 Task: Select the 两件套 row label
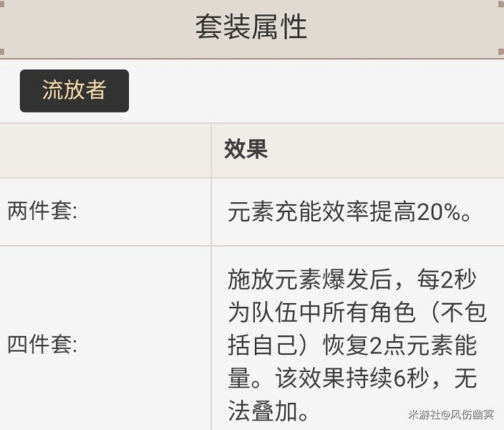[x=42, y=211]
